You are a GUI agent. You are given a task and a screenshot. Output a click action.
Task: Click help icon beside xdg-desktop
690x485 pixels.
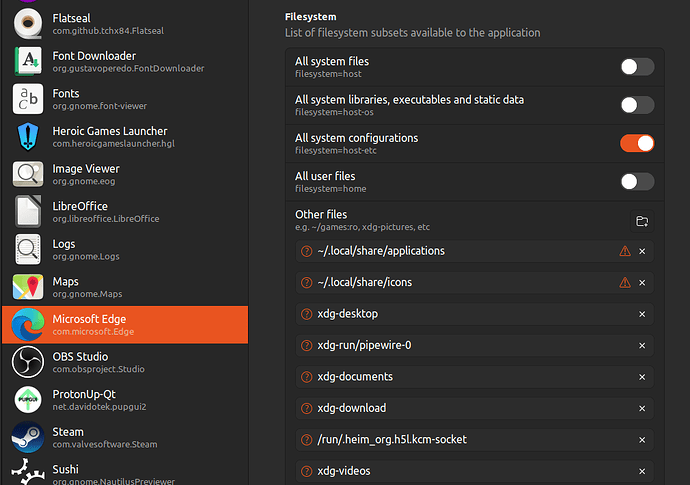pyautogui.click(x=306, y=314)
